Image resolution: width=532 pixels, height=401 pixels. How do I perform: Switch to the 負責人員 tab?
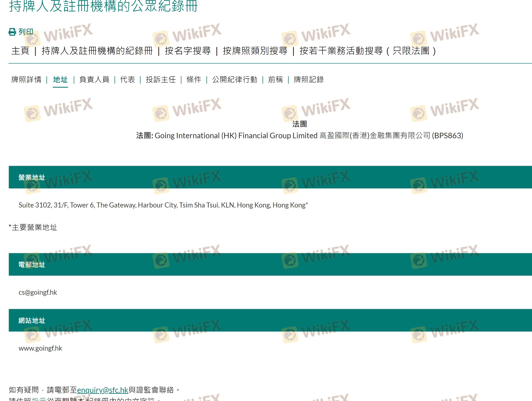tap(94, 80)
